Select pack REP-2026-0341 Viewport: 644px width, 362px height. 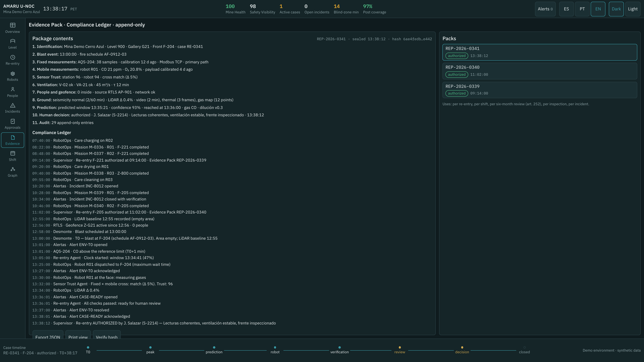tap(539, 52)
